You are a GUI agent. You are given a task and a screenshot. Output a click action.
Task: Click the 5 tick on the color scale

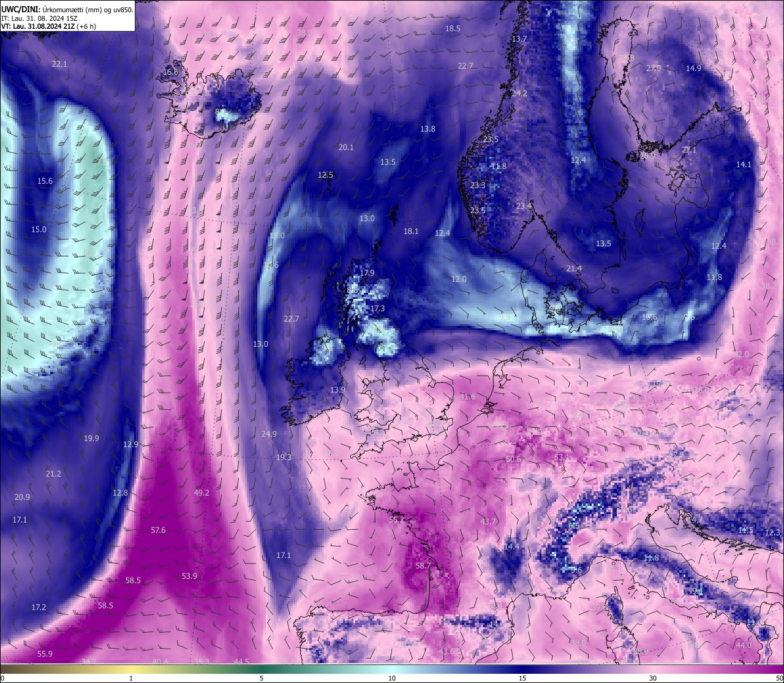click(262, 678)
